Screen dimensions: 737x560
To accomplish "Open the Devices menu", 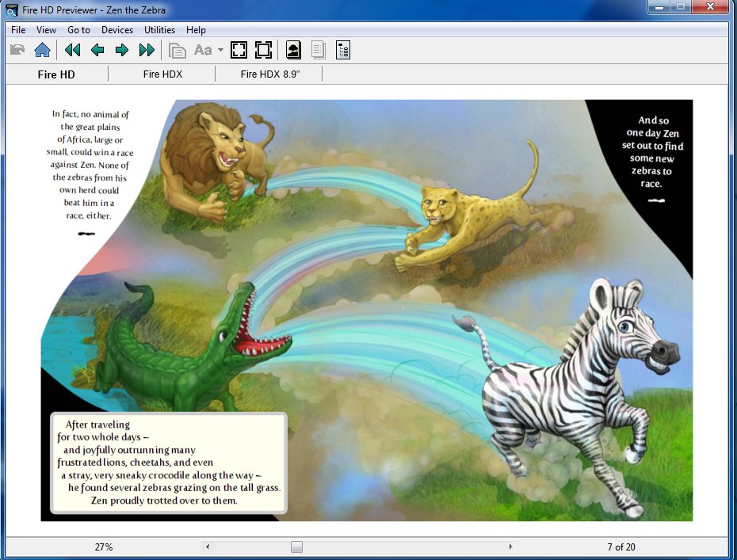I will (117, 30).
